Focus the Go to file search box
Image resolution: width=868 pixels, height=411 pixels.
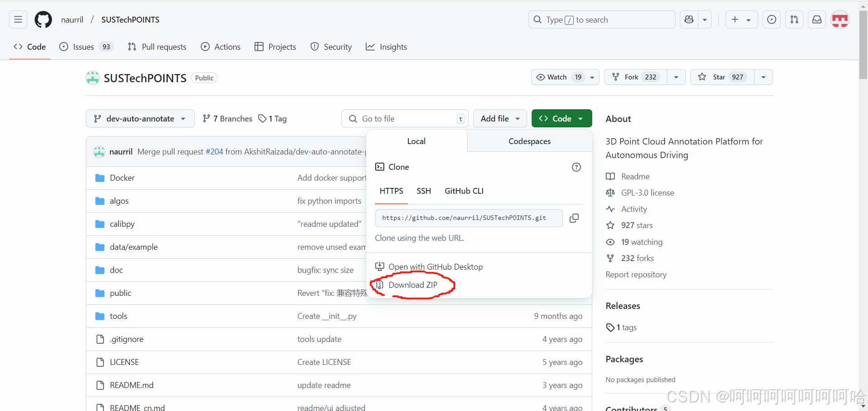(405, 119)
